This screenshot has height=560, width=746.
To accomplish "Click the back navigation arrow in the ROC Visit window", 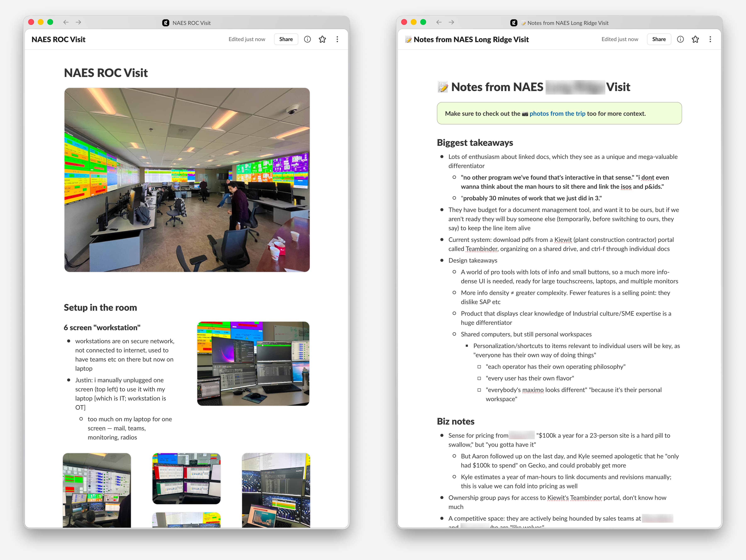I will 66,22.
